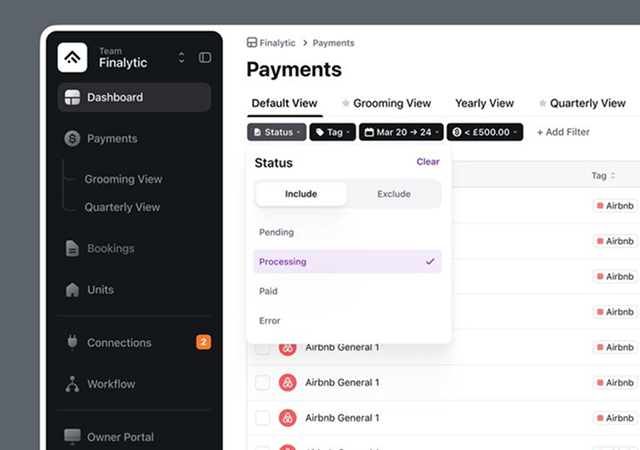Select the Quarterly View sidebar item
Image resolution: width=640 pixels, height=450 pixels.
122,208
